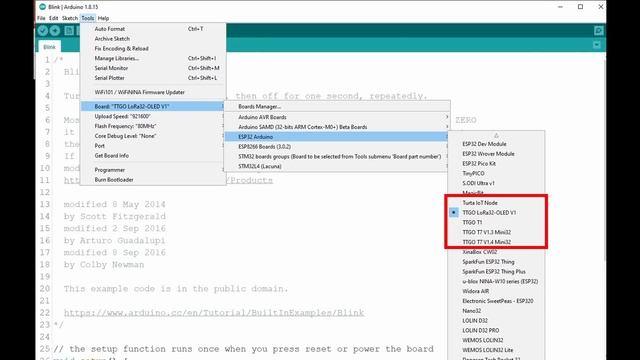Viewport: 640px width, 360px height.
Task: Click the Arduino app icon in title bar
Action: pyautogui.click(x=42, y=7)
